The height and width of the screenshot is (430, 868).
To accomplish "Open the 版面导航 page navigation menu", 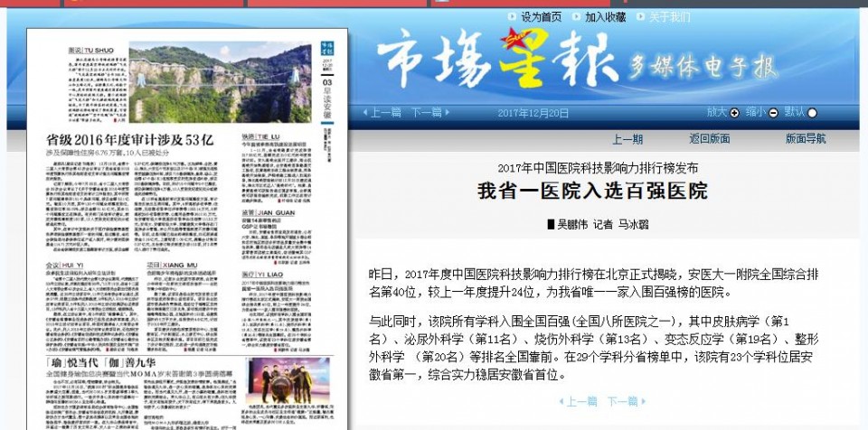I will point(805,139).
